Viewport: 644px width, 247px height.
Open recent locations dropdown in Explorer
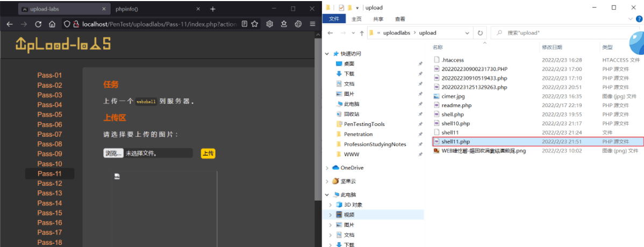tap(353, 33)
